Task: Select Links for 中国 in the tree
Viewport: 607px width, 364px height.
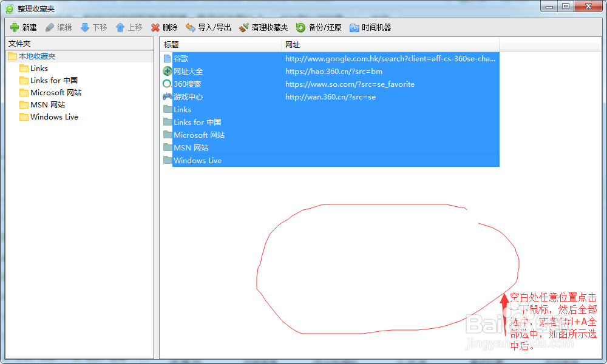Action: point(54,81)
